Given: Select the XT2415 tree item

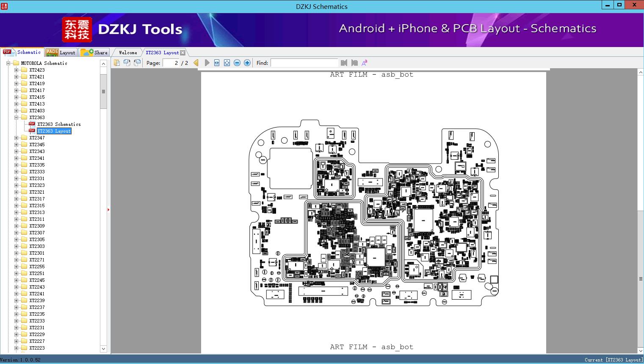Looking at the screenshot, I should point(37,97).
